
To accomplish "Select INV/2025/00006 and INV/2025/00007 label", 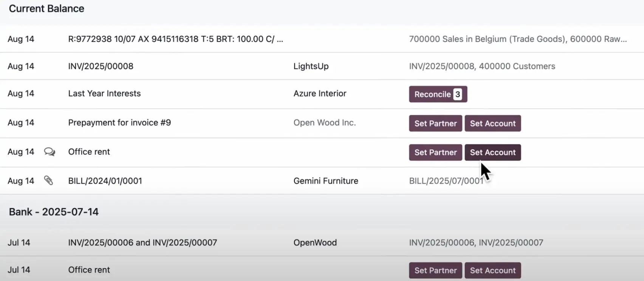I will (x=142, y=242).
